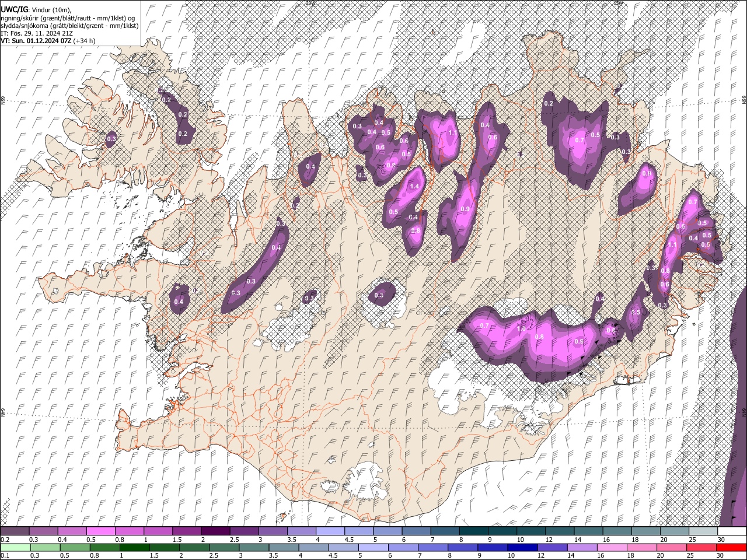Select the '0.2' number label in upper legend
This screenshot has width=747, height=560.
tap(5, 540)
